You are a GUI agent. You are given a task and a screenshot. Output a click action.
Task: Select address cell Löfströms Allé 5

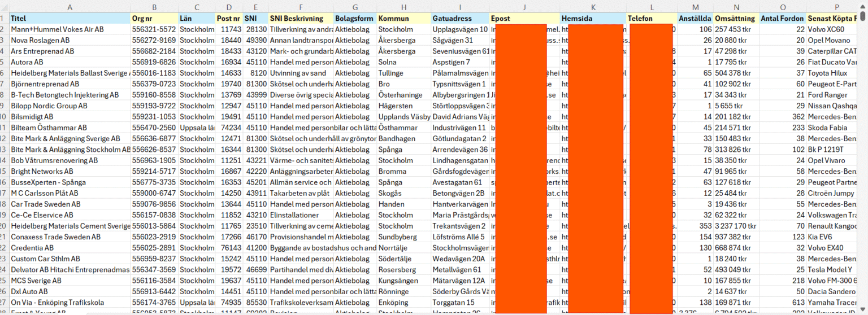click(x=459, y=237)
